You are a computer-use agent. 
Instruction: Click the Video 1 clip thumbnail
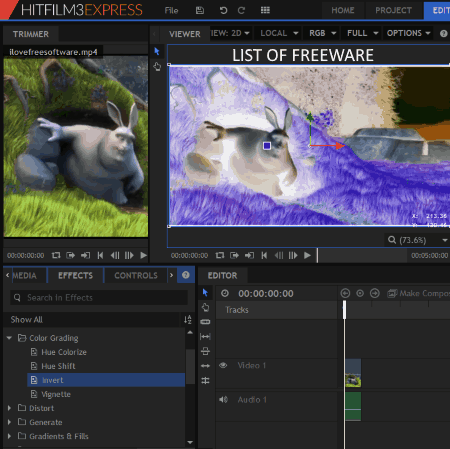pos(353,373)
